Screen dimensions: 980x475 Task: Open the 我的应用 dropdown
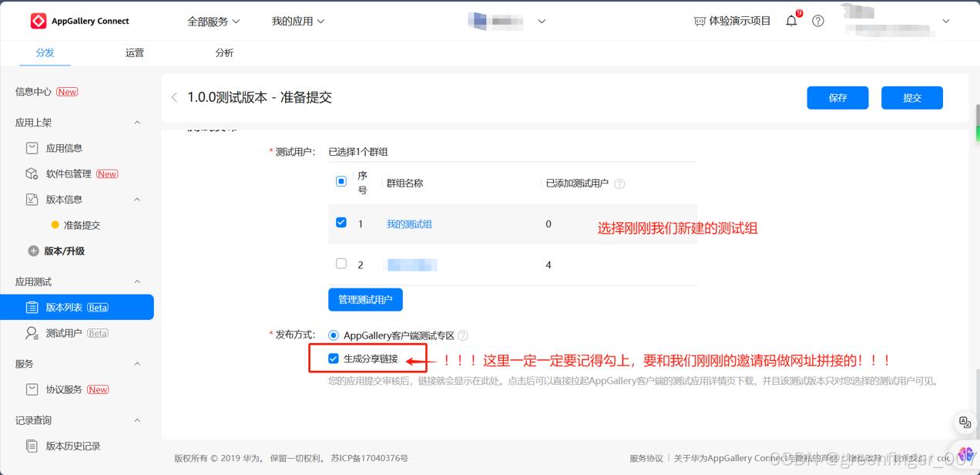click(x=298, y=22)
